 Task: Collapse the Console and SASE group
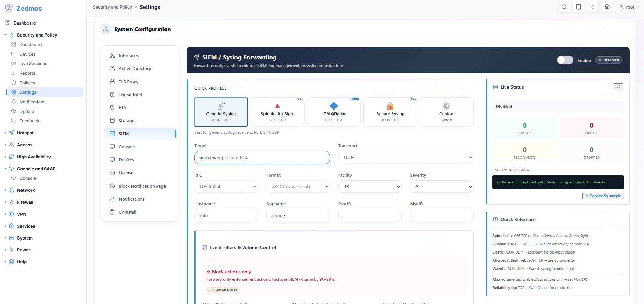coord(36,169)
